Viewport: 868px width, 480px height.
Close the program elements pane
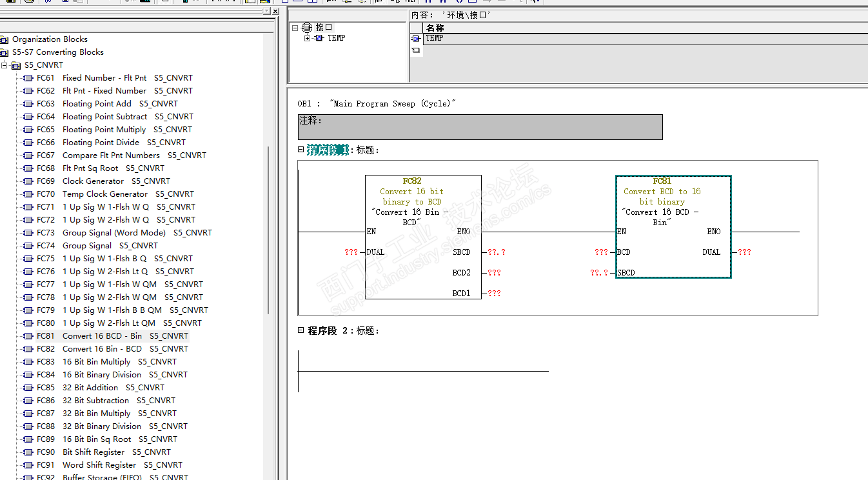276,12
